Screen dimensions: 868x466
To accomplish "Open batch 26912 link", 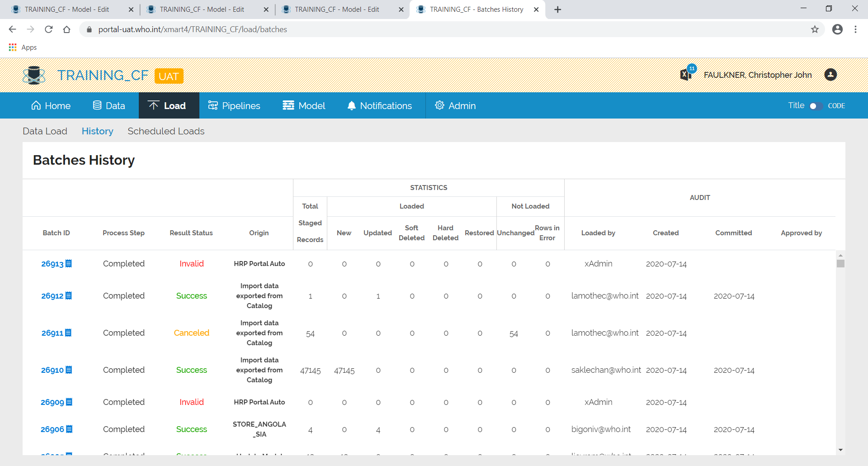I will pos(52,296).
